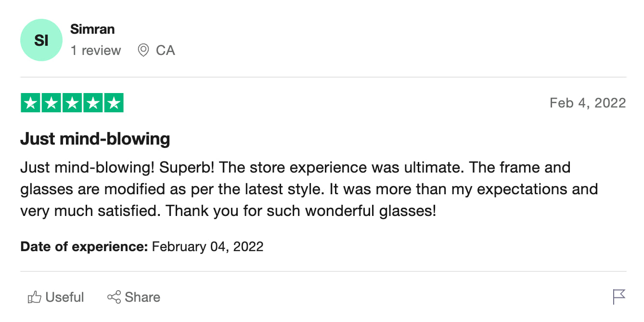This screenshot has height=322, width=644.
Task: Click the fifth green star
Action: (114, 103)
